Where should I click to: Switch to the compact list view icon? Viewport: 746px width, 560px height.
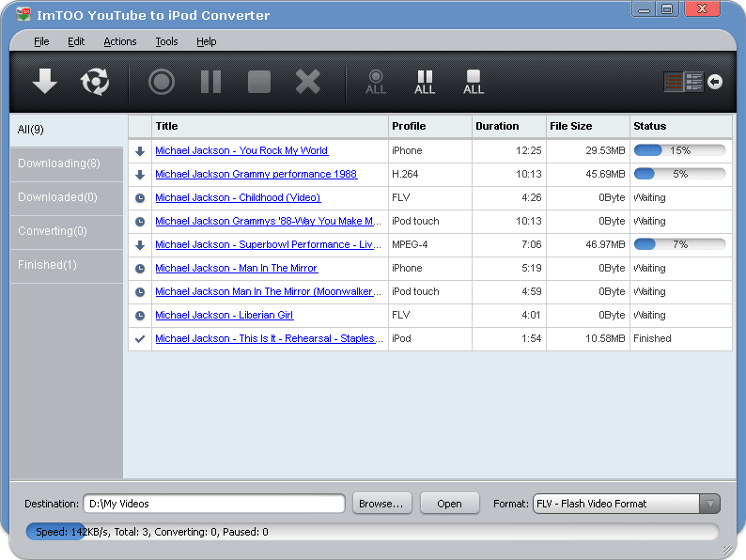click(674, 82)
